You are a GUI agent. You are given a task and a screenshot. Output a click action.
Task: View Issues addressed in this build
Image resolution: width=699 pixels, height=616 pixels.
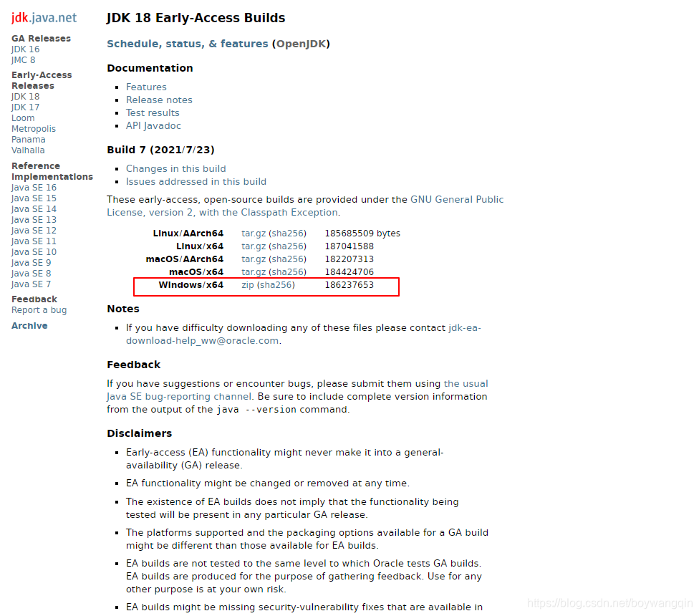[x=196, y=181]
